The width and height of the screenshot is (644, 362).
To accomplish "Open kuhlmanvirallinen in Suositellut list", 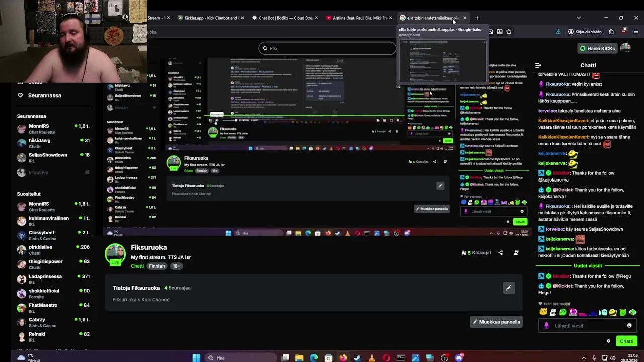I will click(x=53, y=221).
